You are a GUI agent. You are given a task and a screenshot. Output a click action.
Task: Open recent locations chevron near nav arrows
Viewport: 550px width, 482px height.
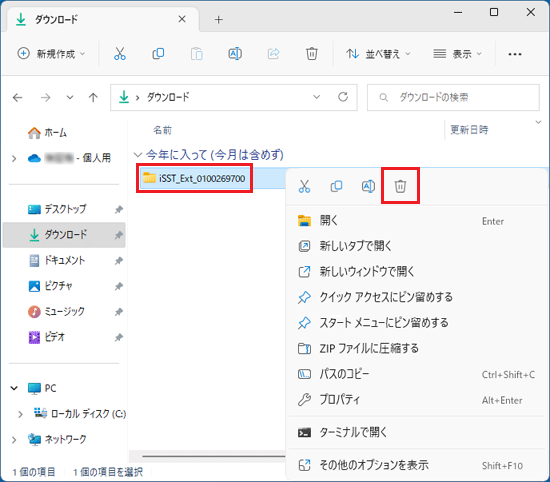[70, 98]
